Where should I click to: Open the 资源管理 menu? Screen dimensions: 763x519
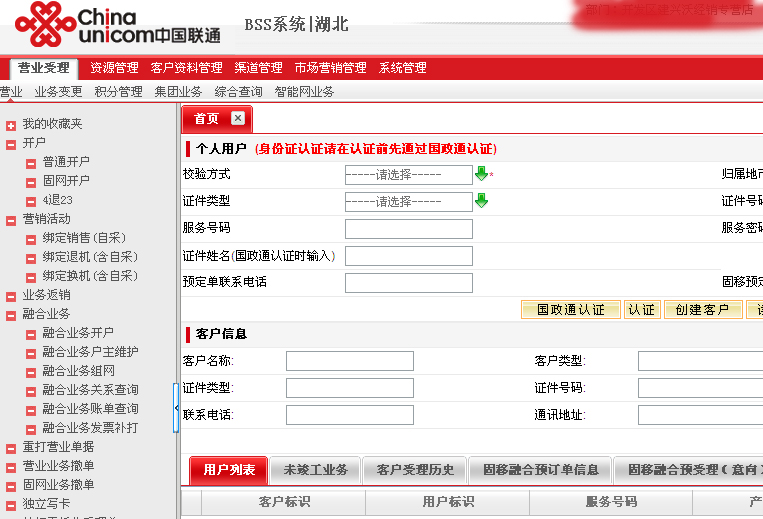click(114, 68)
